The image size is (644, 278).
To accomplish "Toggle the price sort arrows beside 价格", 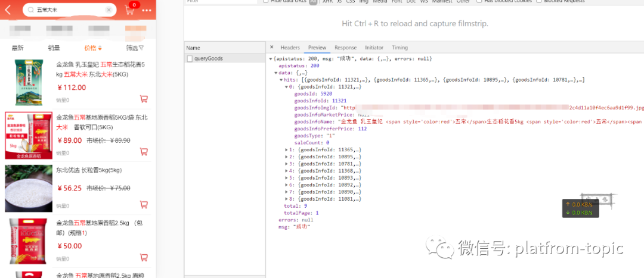I will click(x=100, y=48).
